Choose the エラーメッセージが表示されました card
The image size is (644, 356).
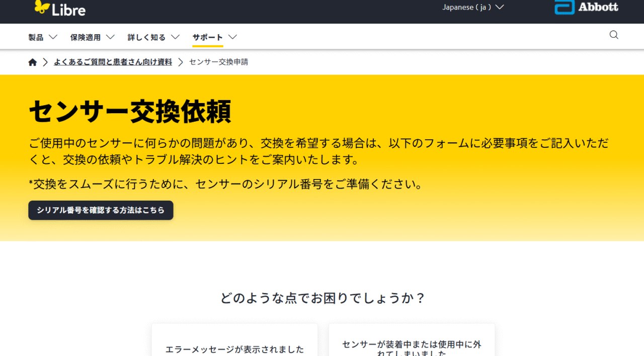point(234,347)
